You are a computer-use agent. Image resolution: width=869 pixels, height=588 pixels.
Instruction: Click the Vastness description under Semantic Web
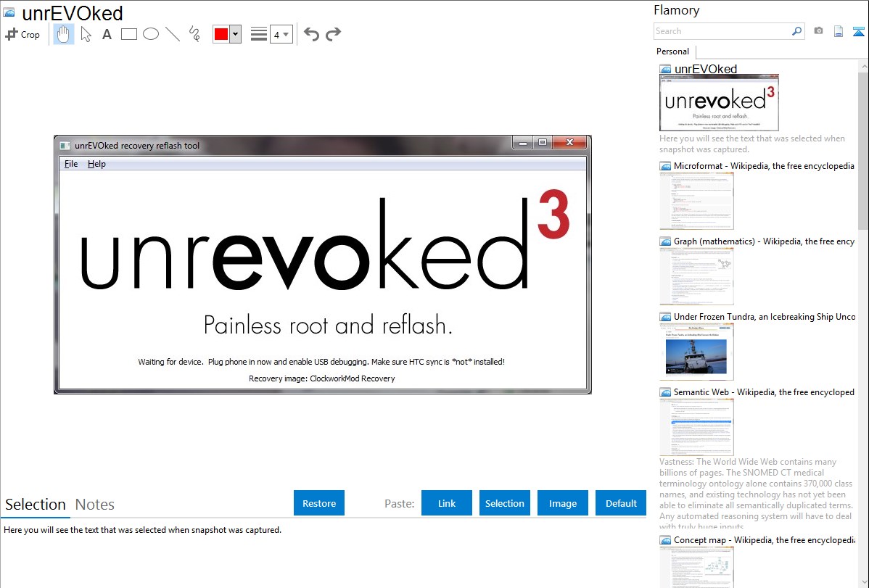756,494
